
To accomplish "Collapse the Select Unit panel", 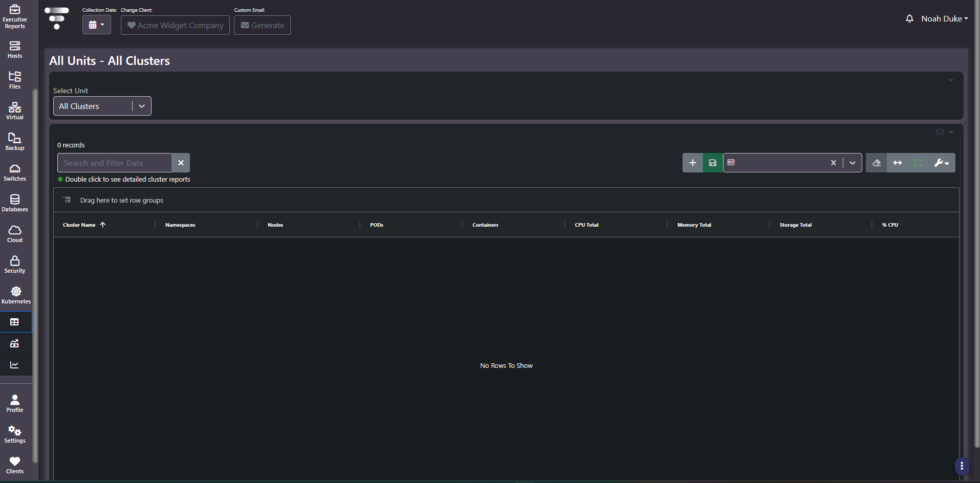I will (x=951, y=80).
